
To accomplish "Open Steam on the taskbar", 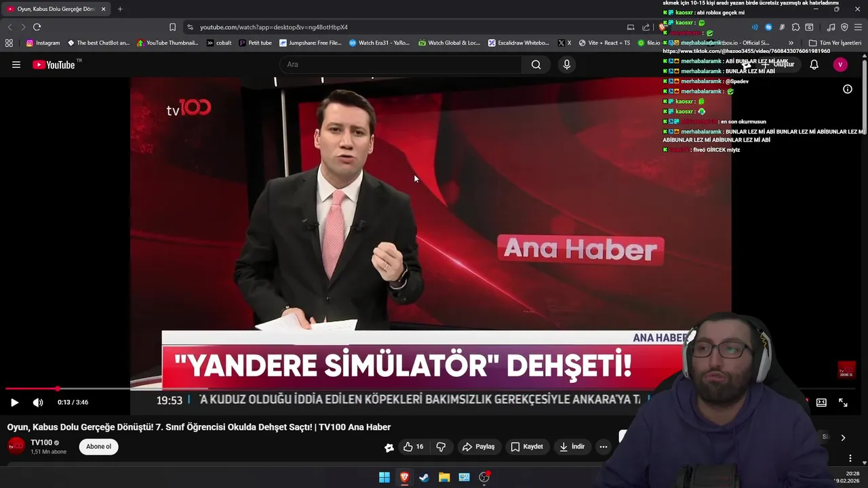I will pos(424,477).
